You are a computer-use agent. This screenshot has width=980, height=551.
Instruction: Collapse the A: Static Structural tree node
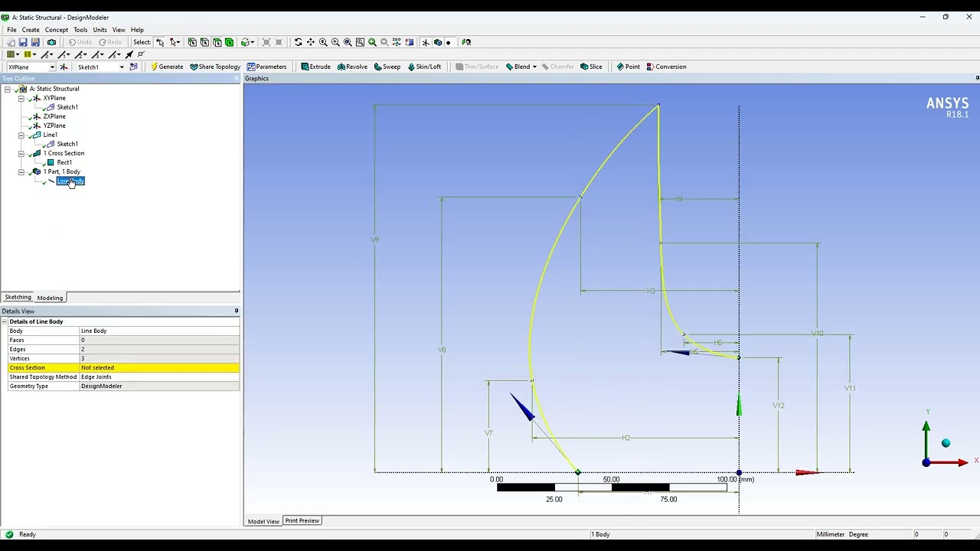click(8, 89)
